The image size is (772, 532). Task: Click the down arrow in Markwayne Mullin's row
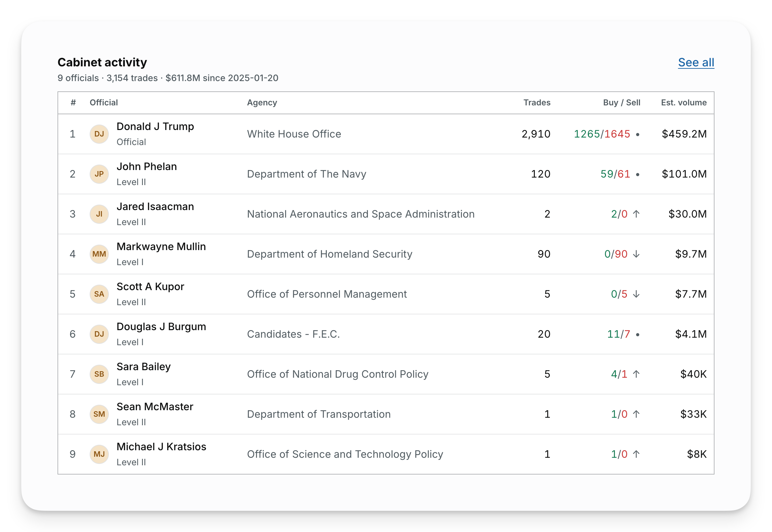[x=636, y=254]
